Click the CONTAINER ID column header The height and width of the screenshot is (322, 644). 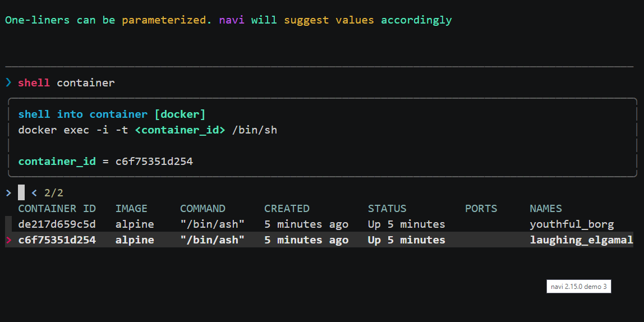57,209
